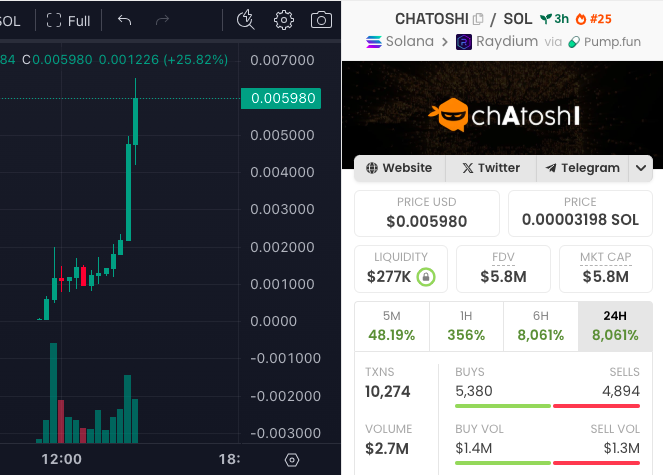
Task: Undo the last chart action
Action: 124,20
